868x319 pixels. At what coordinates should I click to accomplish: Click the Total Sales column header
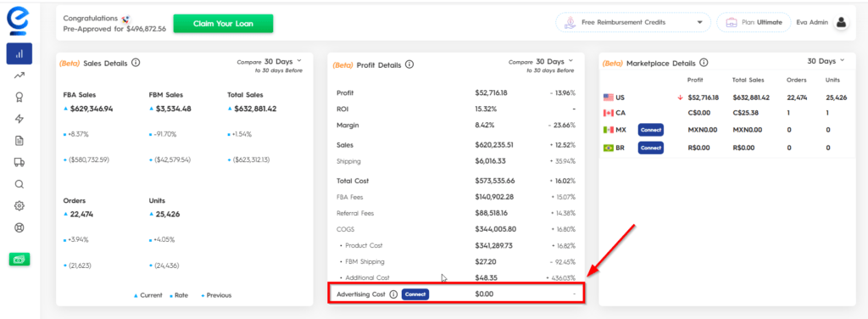pos(748,80)
